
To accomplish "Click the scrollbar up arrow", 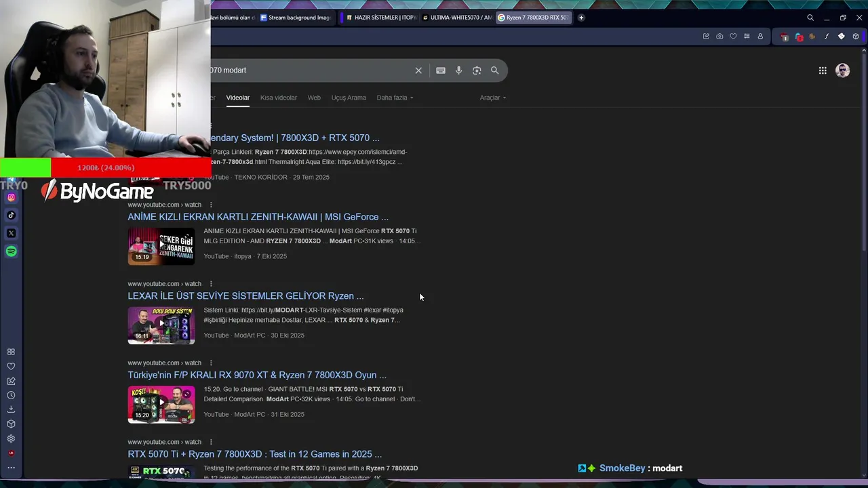I will click(x=864, y=50).
